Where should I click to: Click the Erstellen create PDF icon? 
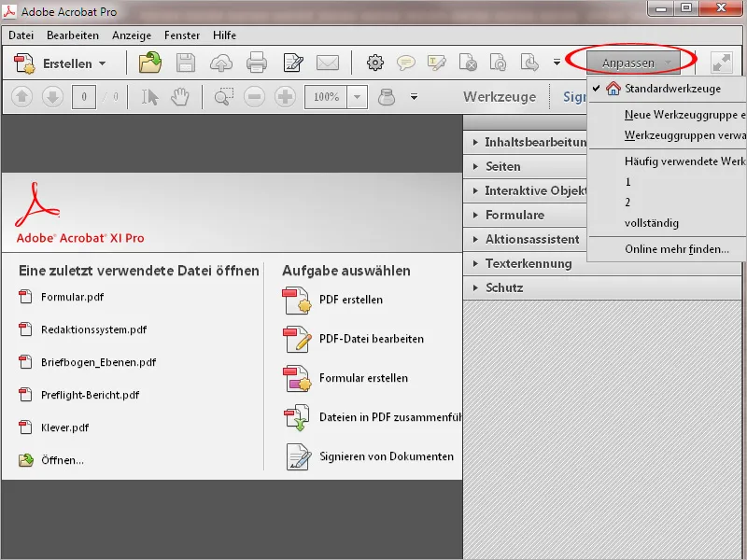click(x=24, y=63)
